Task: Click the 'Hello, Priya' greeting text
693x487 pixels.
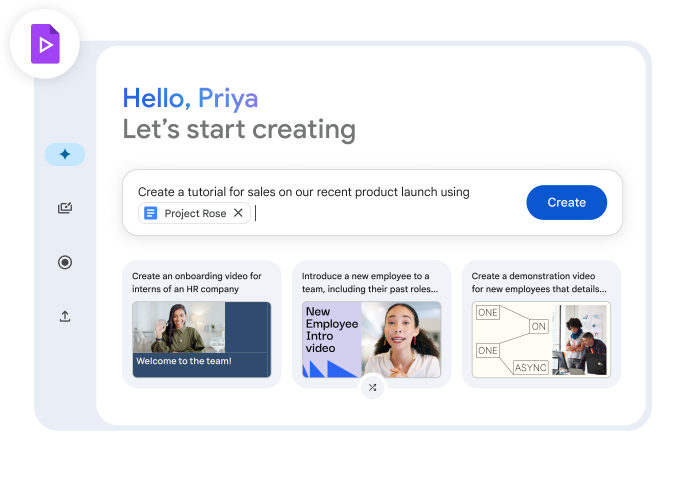Action: 190,98
